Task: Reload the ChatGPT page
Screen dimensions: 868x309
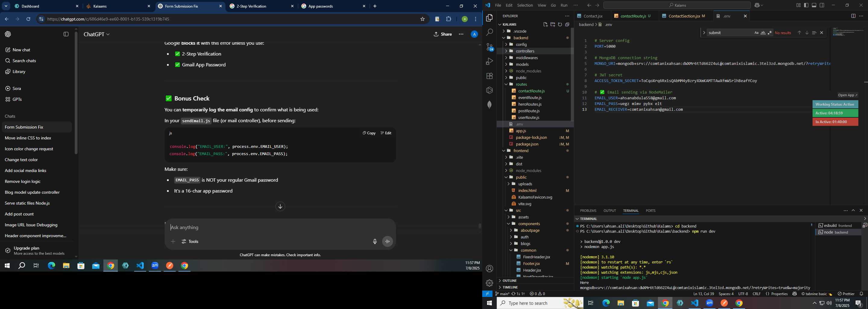Action: tap(28, 19)
